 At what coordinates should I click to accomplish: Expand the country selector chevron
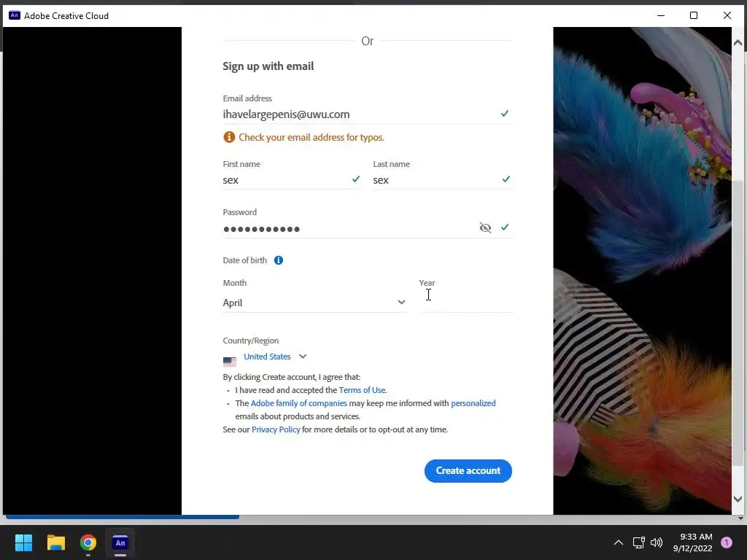(x=303, y=356)
